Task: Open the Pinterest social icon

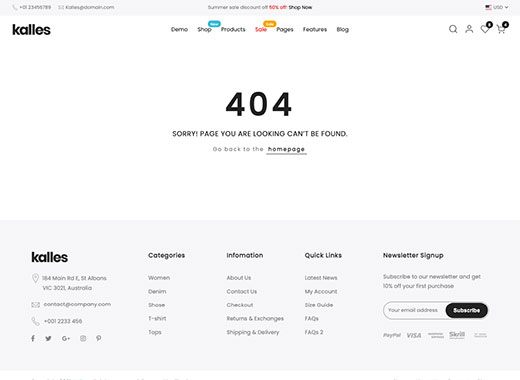Action: click(x=99, y=338)
